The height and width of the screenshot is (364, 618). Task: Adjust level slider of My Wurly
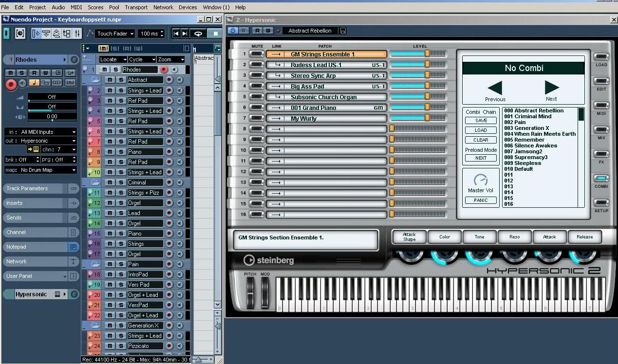(x=418, y=118)
